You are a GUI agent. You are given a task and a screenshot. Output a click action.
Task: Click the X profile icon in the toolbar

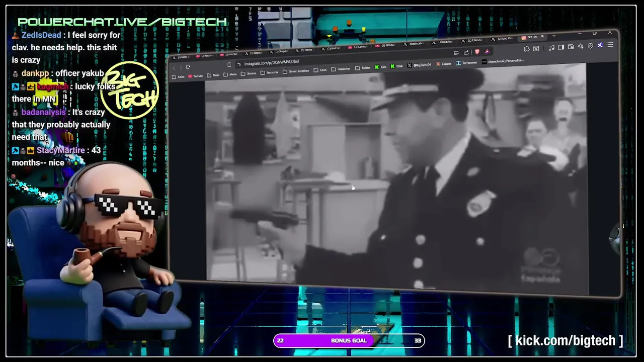coord(600,45)
